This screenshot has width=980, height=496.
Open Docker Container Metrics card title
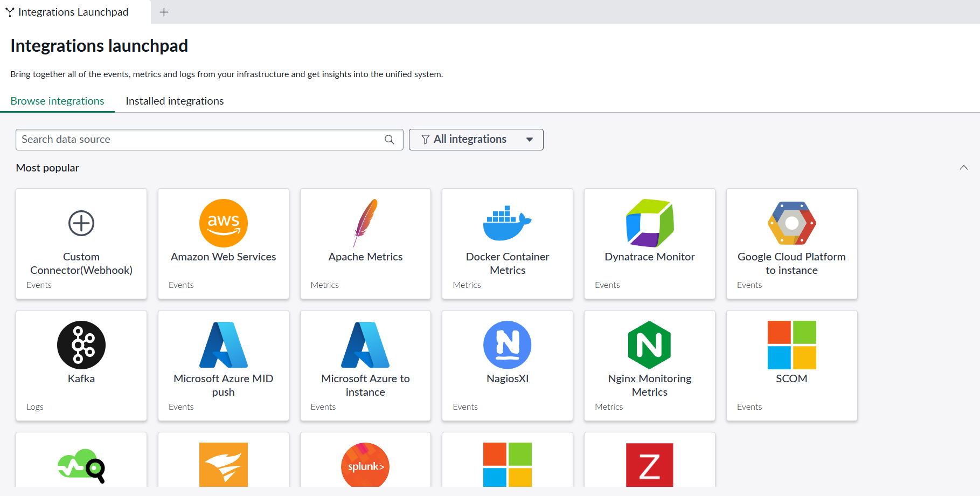[x=508, y=264]
